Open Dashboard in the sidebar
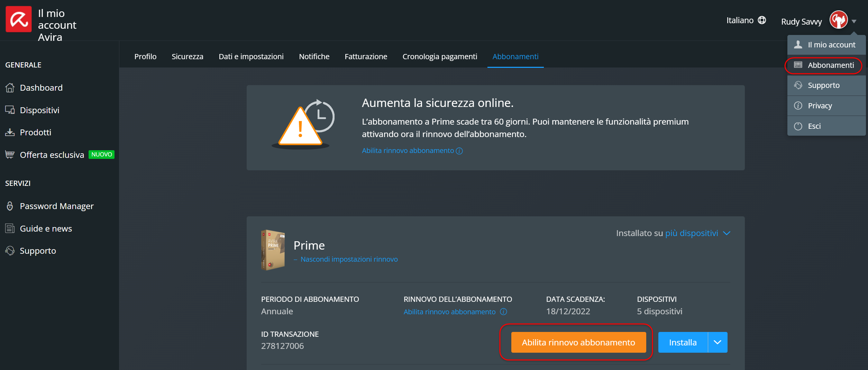This screenshot has height=370, width=868. 41,88
